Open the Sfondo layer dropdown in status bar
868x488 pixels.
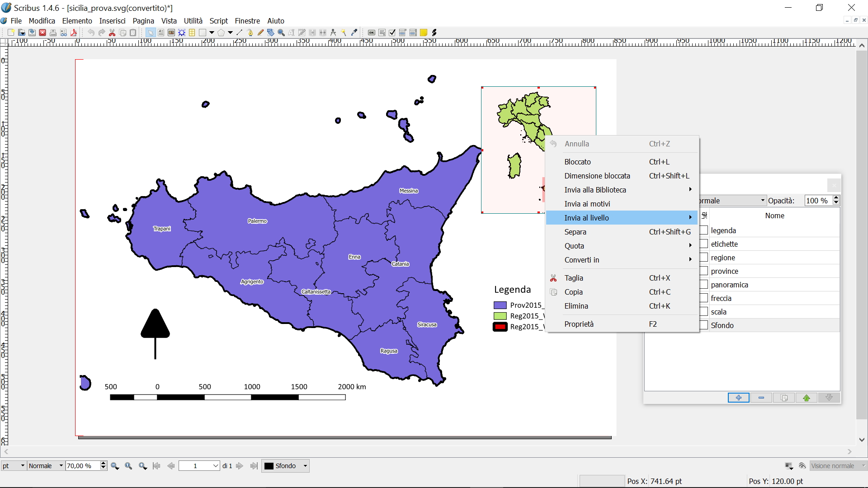click(305, 466)
